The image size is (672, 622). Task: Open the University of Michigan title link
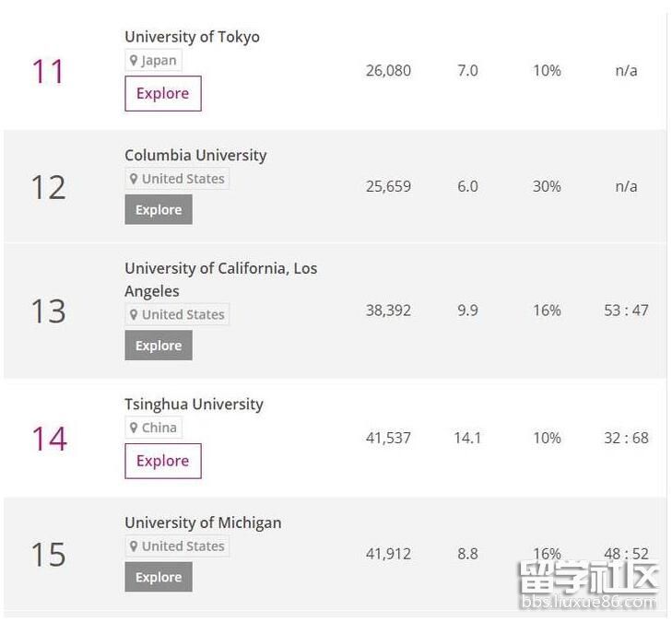coord(203,523)
